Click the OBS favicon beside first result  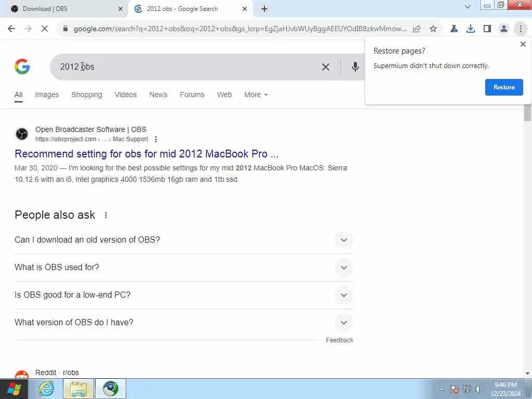click(22, 134)
